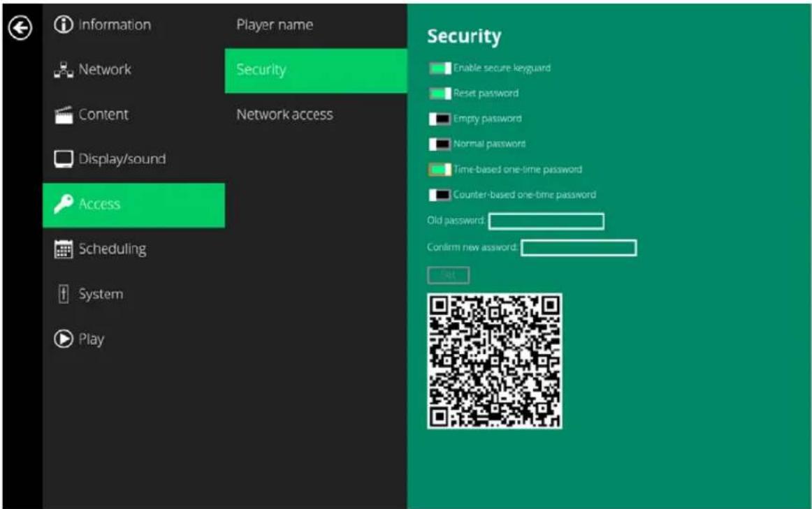The height and width of the screenshot is (509, 812).
Task: Turn on Normal password switch
Action: coord(440,145)
